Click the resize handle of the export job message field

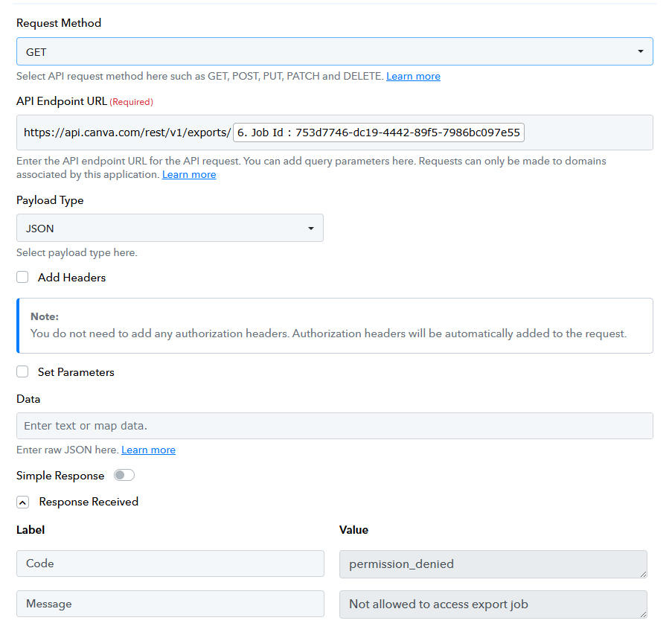pos(643,614)
